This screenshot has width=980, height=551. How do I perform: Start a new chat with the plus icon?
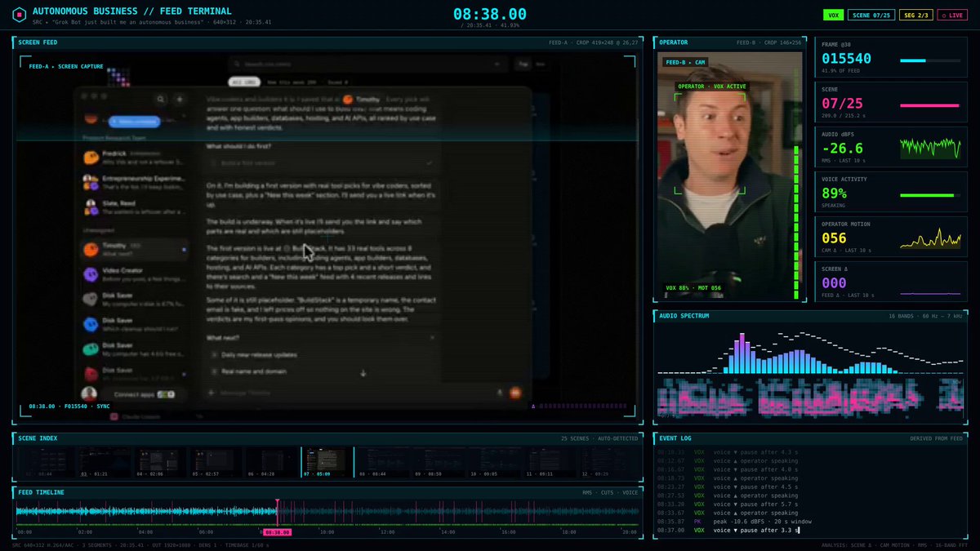(x=180, y=100)
